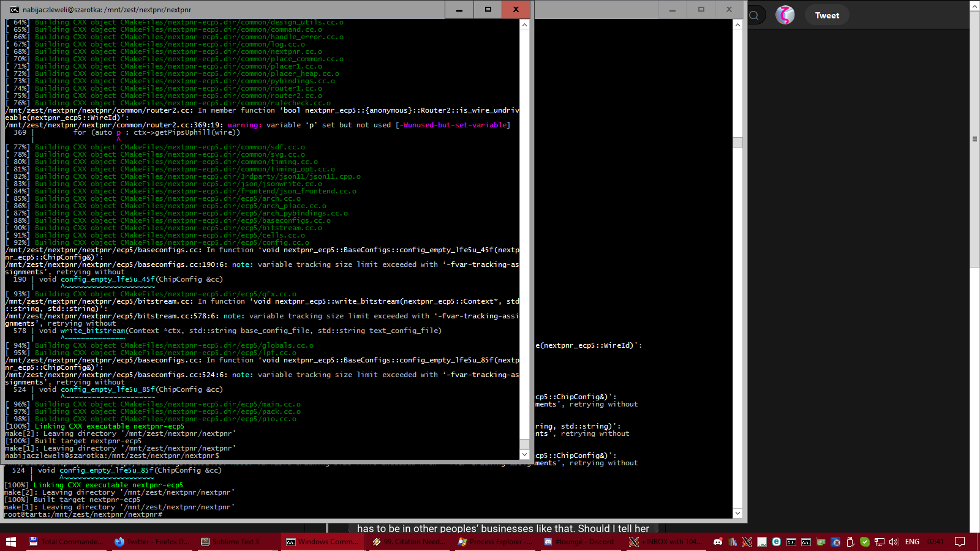Click the Discord tray icon

coord(718,542)
